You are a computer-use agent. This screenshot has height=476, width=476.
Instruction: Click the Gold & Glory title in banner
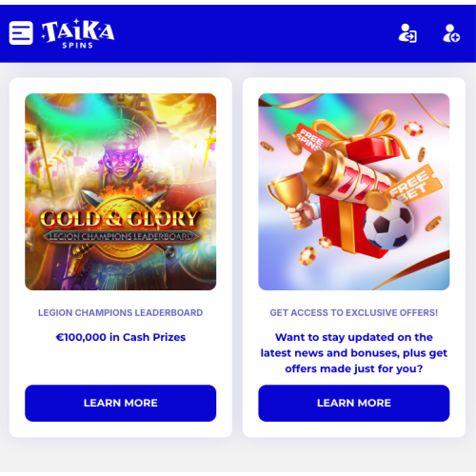[x=119, y=219]
